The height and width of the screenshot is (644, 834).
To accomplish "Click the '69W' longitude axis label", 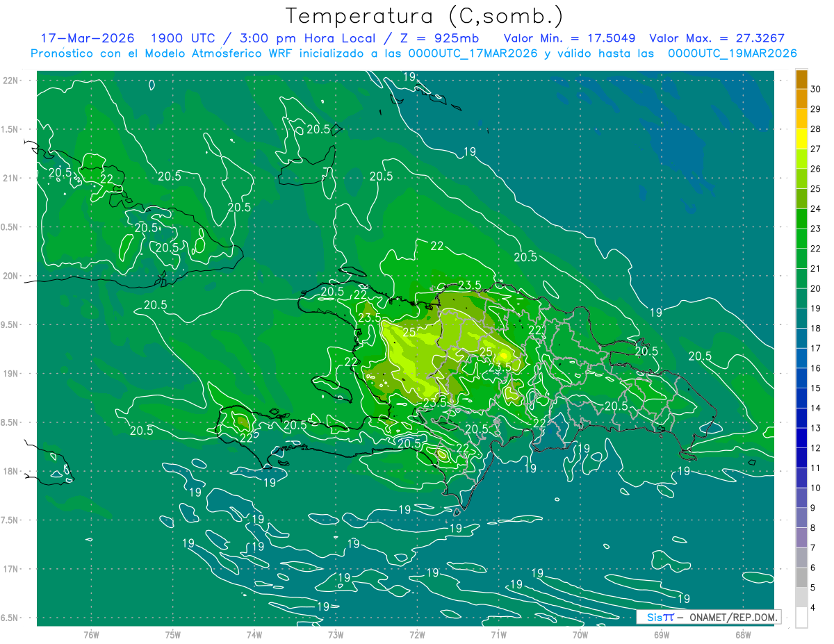I will [x=662, y=635].
